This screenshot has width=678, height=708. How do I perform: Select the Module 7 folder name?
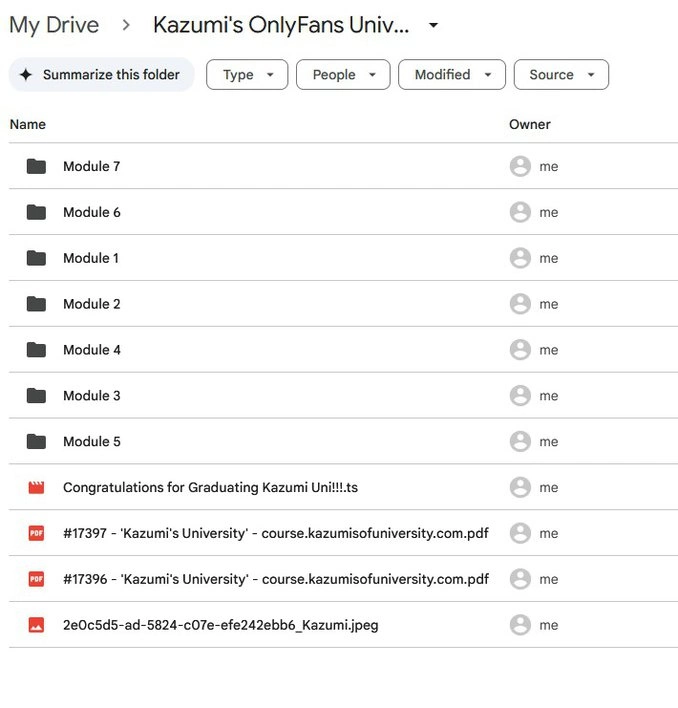(x=92, y=167)
